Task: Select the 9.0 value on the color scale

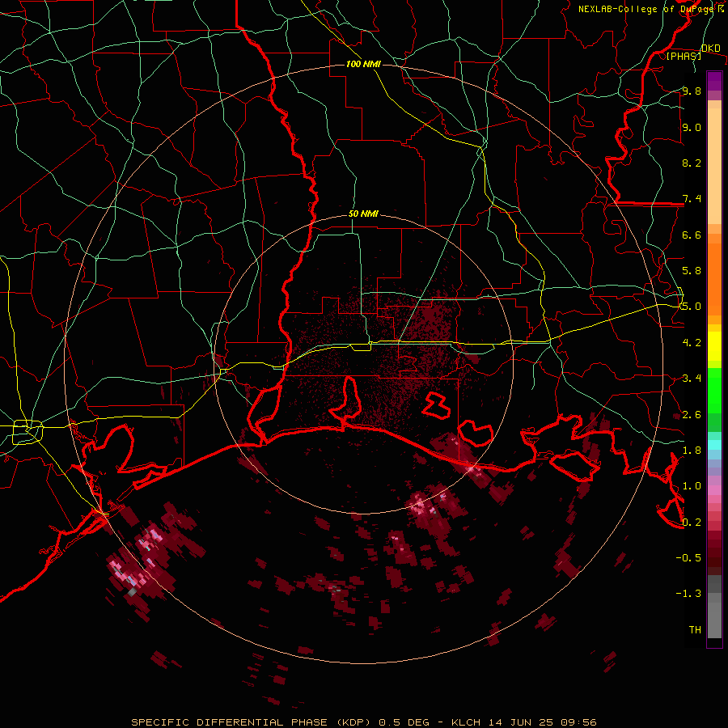Action: click(x=692, y=127)
